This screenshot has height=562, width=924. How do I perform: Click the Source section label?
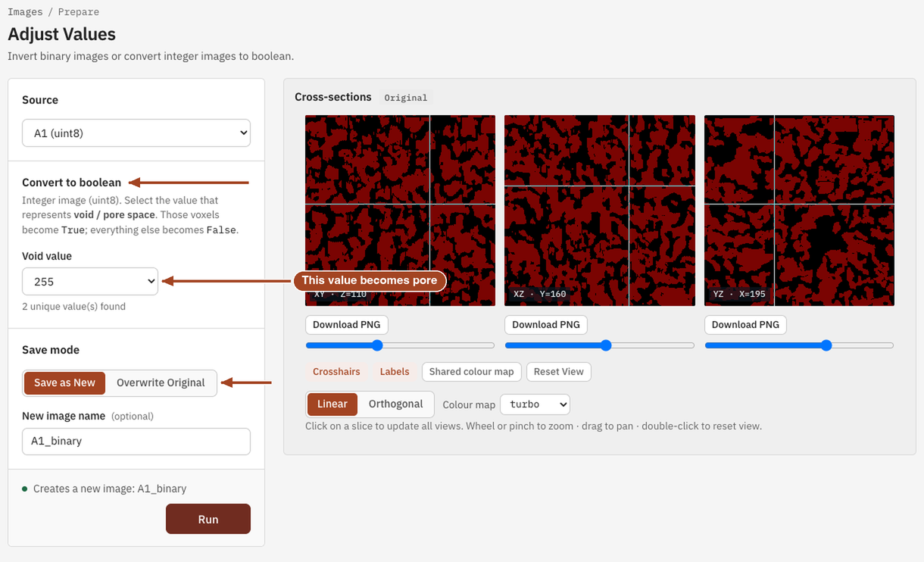(x=40, y=100)
